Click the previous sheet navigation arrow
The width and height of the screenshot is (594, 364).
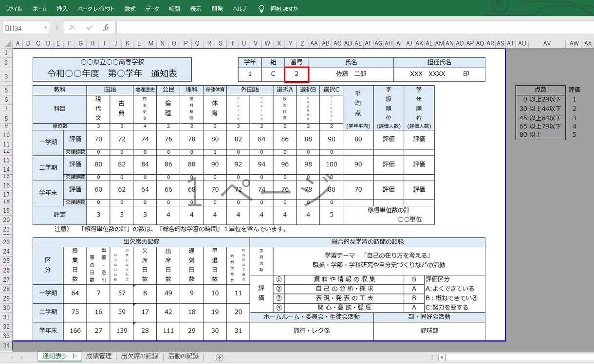(x=11, y=357)
